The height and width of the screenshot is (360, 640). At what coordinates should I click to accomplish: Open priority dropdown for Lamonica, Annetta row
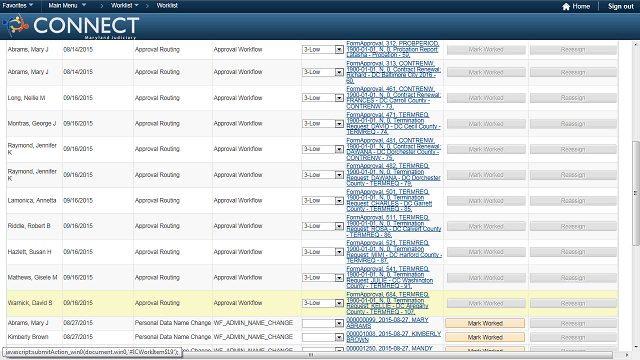tap(323, 201)
